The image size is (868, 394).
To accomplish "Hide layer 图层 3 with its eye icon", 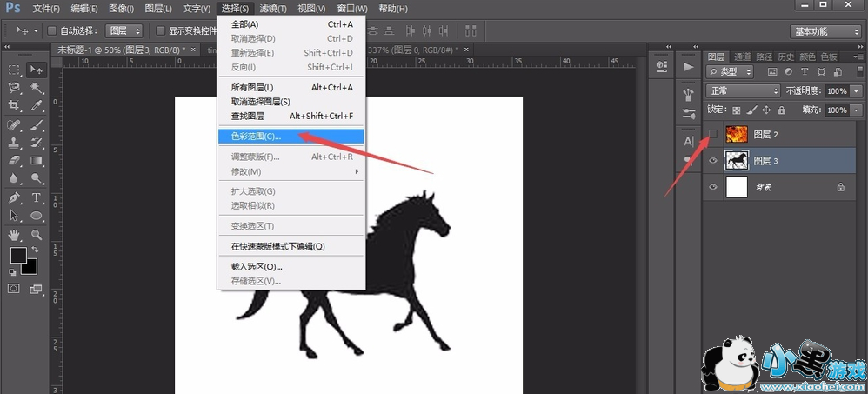I will (714, 161).
